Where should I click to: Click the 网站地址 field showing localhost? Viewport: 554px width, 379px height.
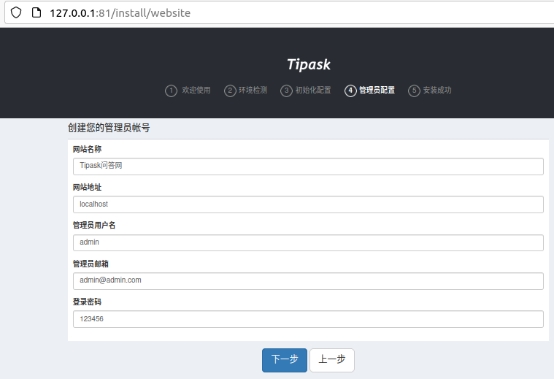pyautogui.click(x=308, y=205)
